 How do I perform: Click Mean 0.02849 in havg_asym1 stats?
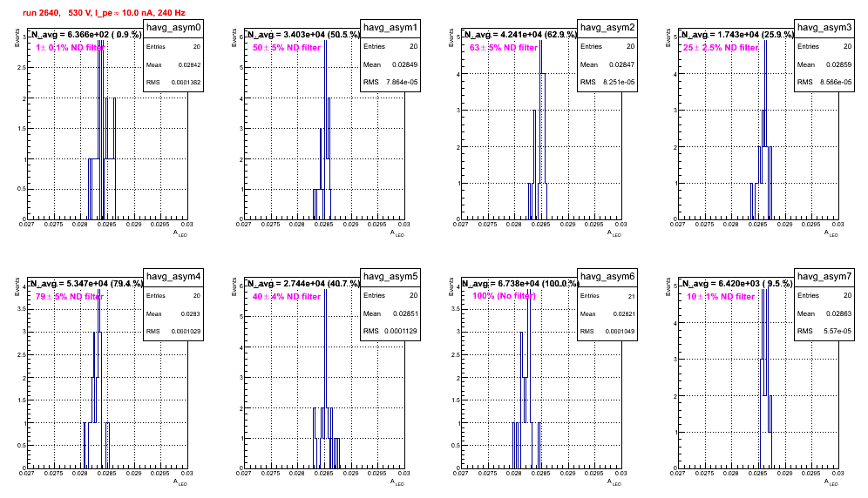[390, 64]
